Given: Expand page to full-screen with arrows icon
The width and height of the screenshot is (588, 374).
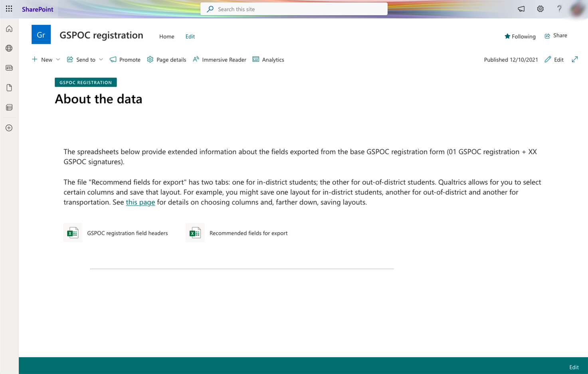Looking at the screenshot, I should coord(574,60).
